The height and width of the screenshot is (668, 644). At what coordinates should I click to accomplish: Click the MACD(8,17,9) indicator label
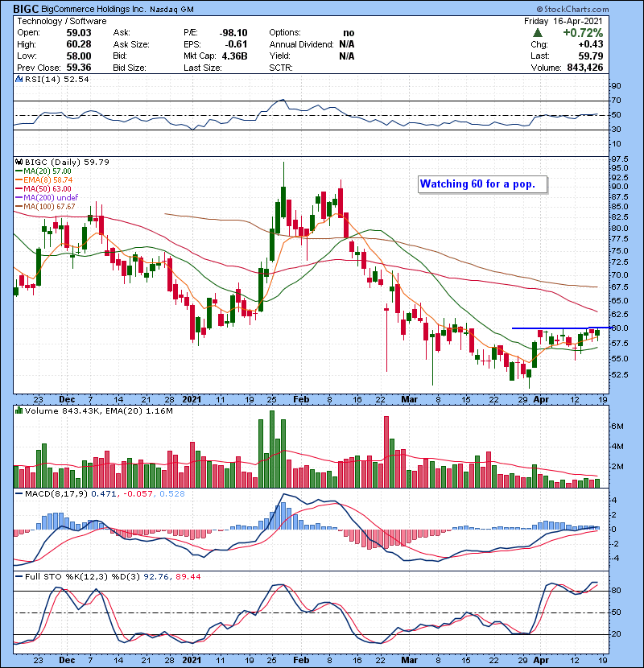(56, 494)
